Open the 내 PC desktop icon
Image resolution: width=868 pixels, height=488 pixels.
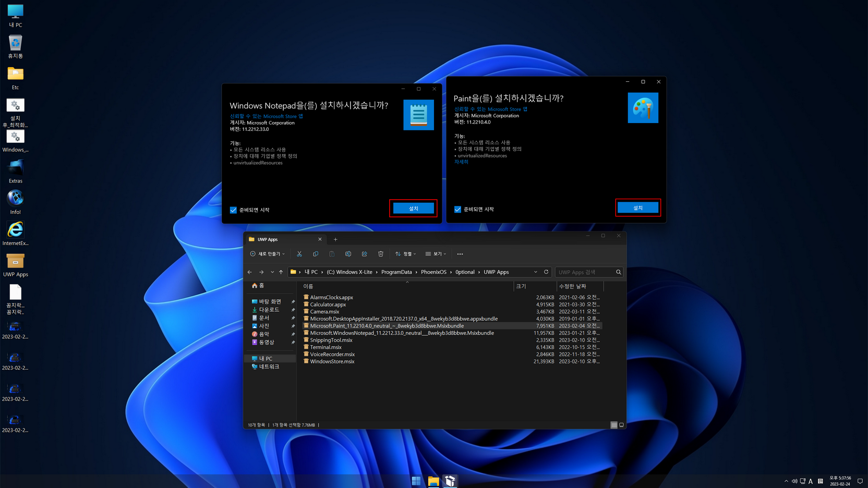click(15, 16)
